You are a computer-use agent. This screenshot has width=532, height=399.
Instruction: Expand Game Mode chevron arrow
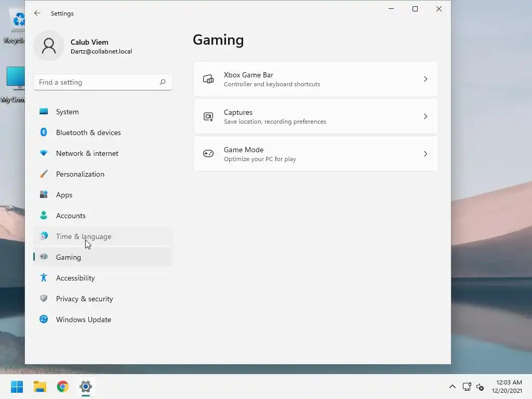pyautogui.click(x=425, y=154)
